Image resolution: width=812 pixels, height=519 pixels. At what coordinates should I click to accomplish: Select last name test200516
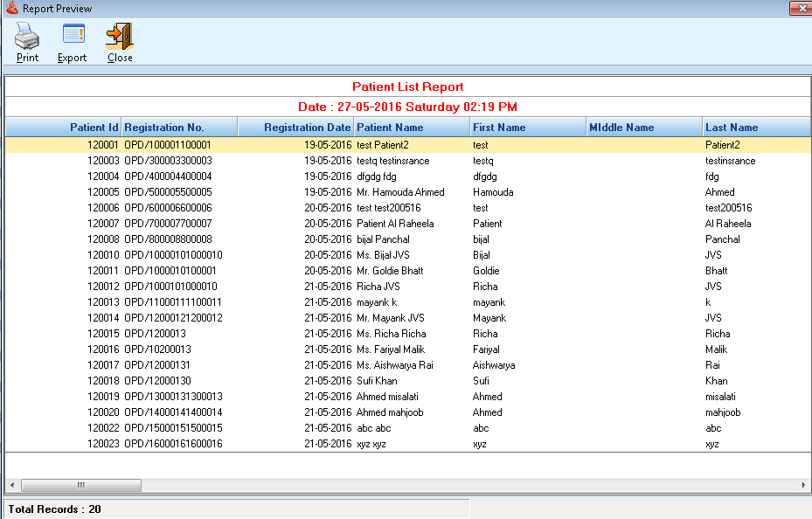tap(728, 208)
